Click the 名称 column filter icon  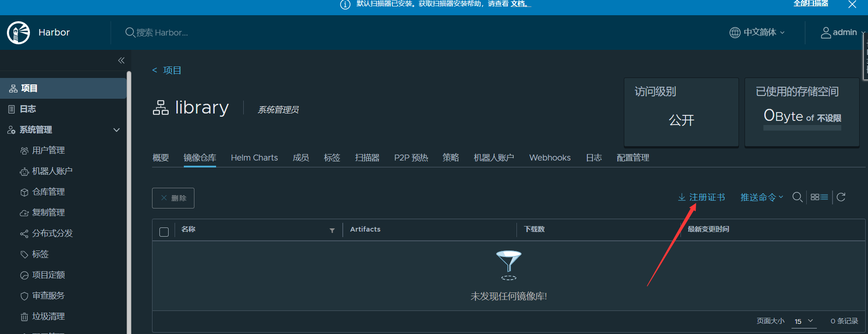click(x=332, y=231)
